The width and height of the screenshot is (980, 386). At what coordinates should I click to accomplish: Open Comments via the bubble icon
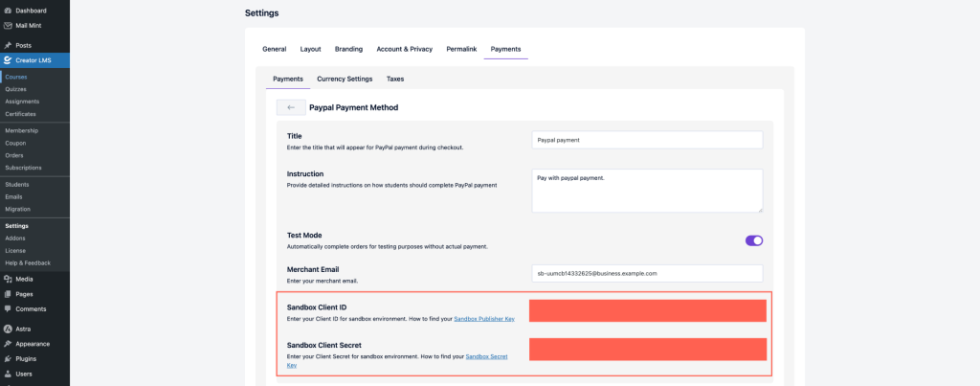[8, 309]
